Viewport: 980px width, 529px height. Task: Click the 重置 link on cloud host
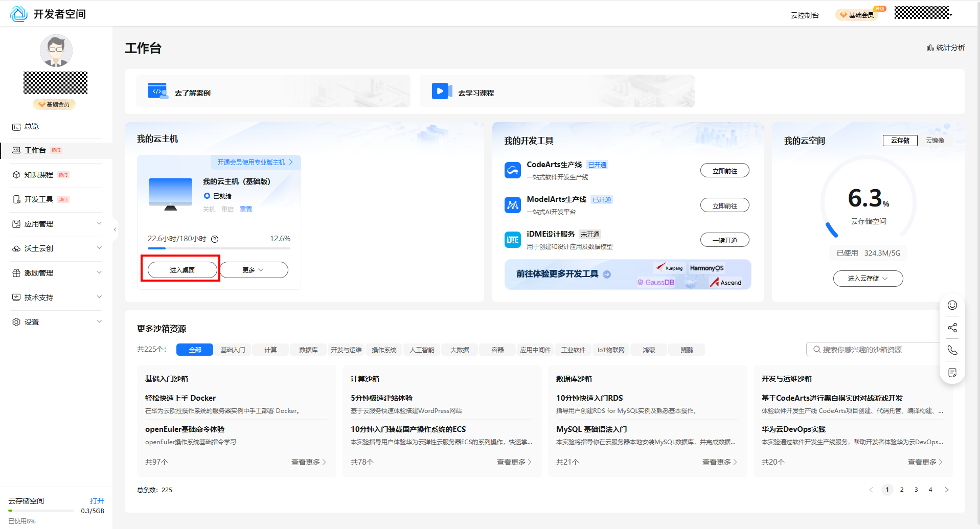coord(246,209)
